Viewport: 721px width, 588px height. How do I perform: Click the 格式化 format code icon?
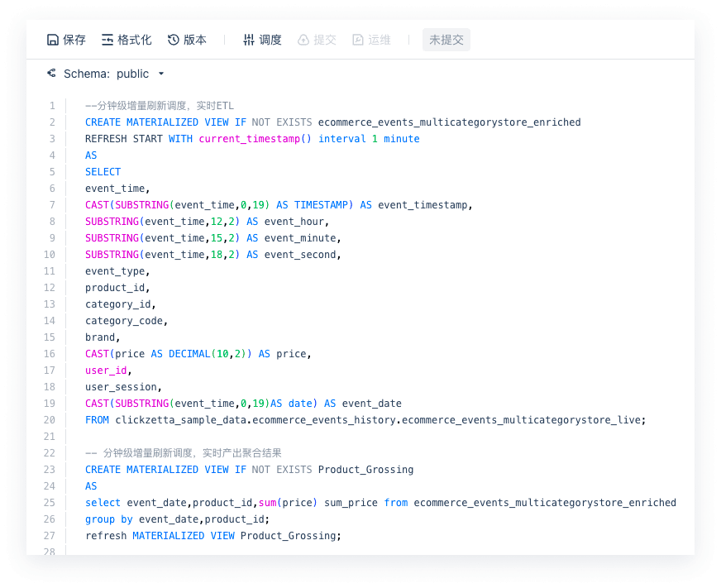click(x=107, y=40)
